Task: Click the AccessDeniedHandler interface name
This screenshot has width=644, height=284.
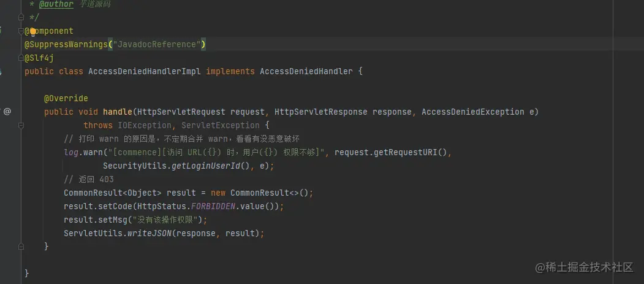Action: 306,72
